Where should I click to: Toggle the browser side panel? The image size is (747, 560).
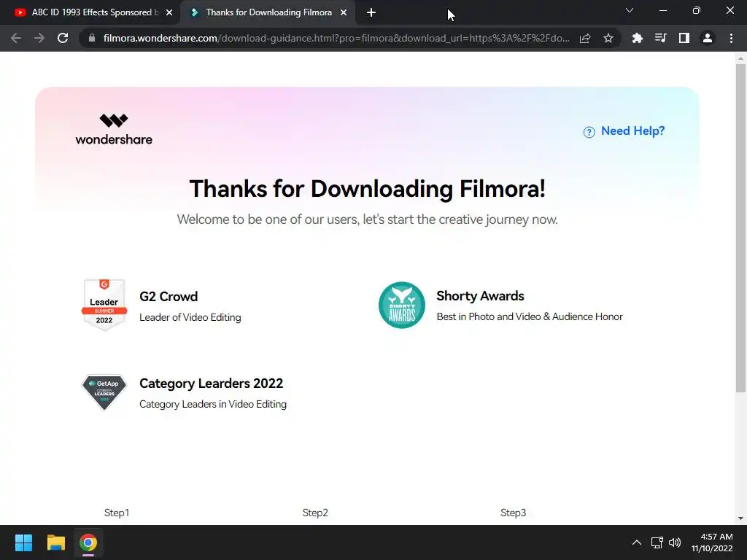(x=684, y=38)
